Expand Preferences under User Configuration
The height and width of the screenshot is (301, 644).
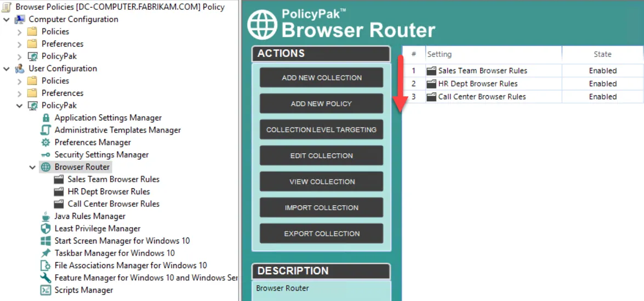click(19, 94)
